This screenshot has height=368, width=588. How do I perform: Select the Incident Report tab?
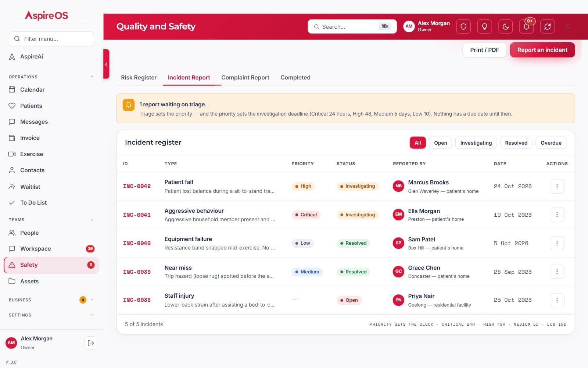189,78
